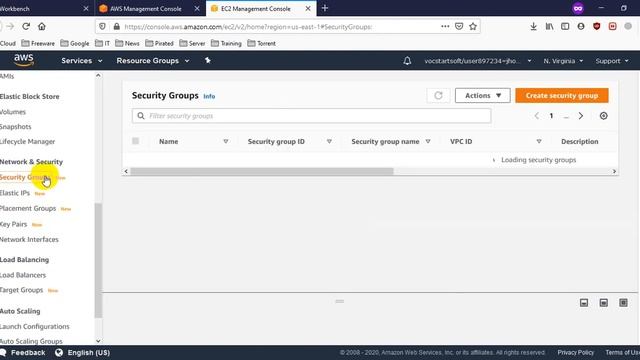
Task: Toggle the browser sidebar icon
Action: [x=565, y=27]
